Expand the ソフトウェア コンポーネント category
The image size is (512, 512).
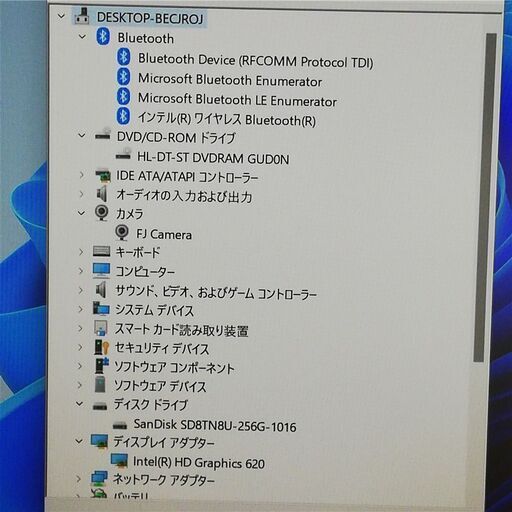tap(80, 366)
